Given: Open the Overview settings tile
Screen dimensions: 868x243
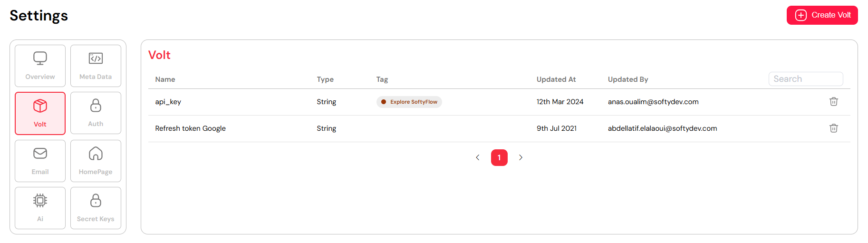Looking at the screenshot, I should (x=40, y=66).
